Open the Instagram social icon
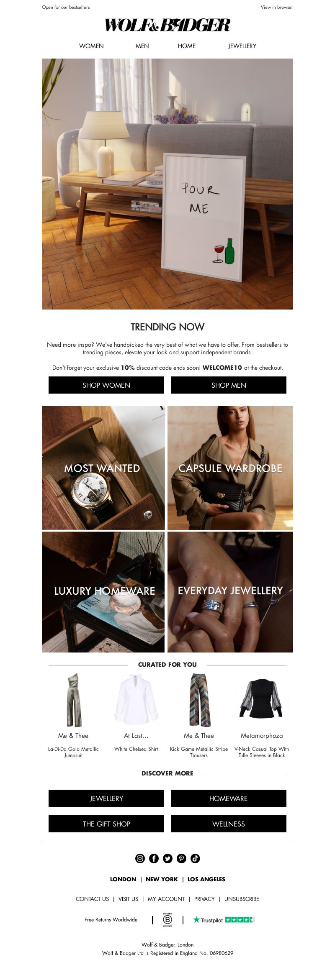Viewport: 335px width, 980px height. [x=140, y=858]
